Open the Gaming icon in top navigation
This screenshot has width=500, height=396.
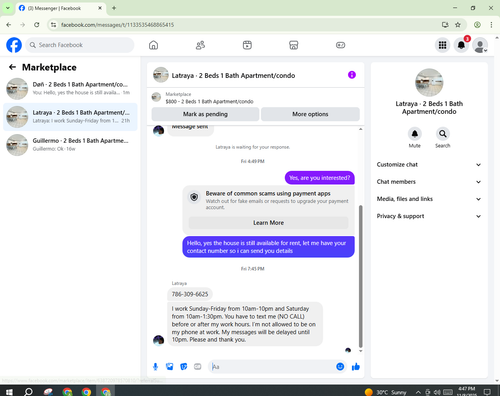(340, 45)
